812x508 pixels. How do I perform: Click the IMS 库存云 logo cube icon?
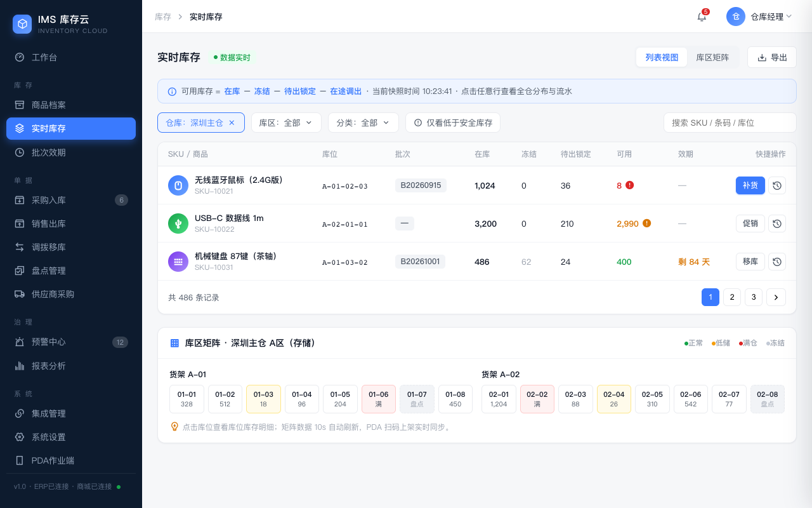tap(22, 24)
